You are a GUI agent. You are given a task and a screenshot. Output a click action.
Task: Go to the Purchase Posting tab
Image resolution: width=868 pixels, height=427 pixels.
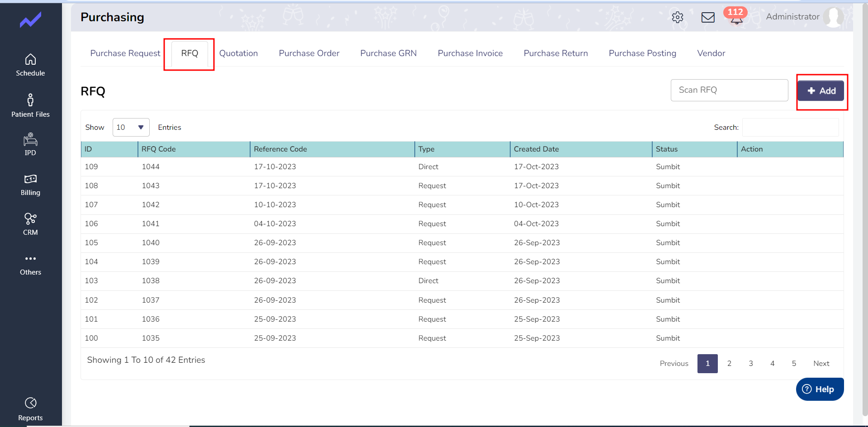pos(642,53)
